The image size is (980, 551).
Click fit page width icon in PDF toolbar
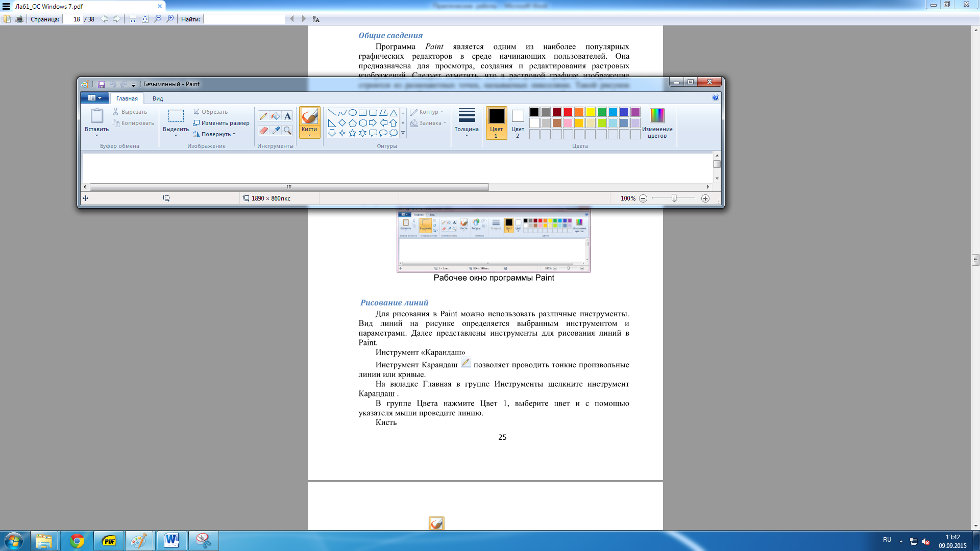(x=133, y=19)
